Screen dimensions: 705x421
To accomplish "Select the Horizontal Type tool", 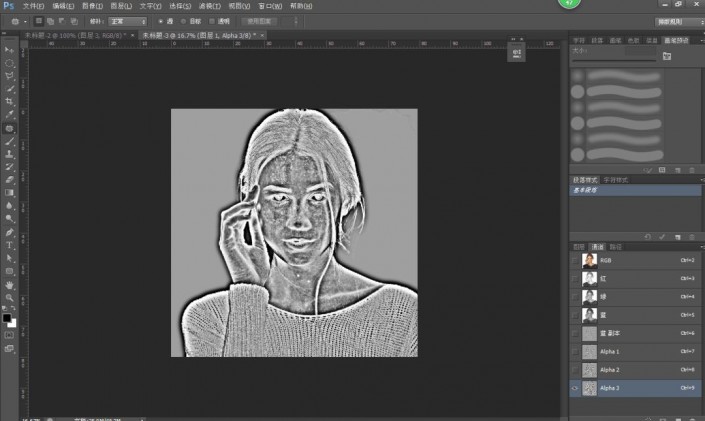I will point(10,245).
